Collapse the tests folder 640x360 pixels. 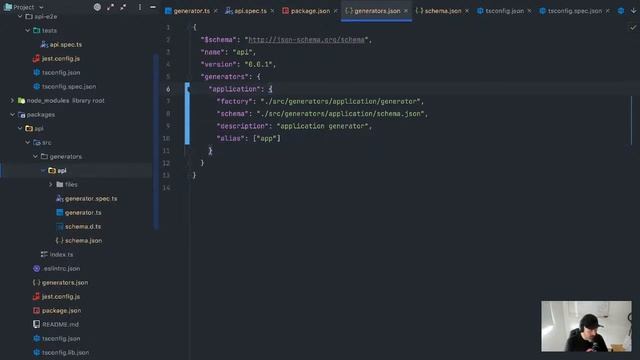point(27,31)
